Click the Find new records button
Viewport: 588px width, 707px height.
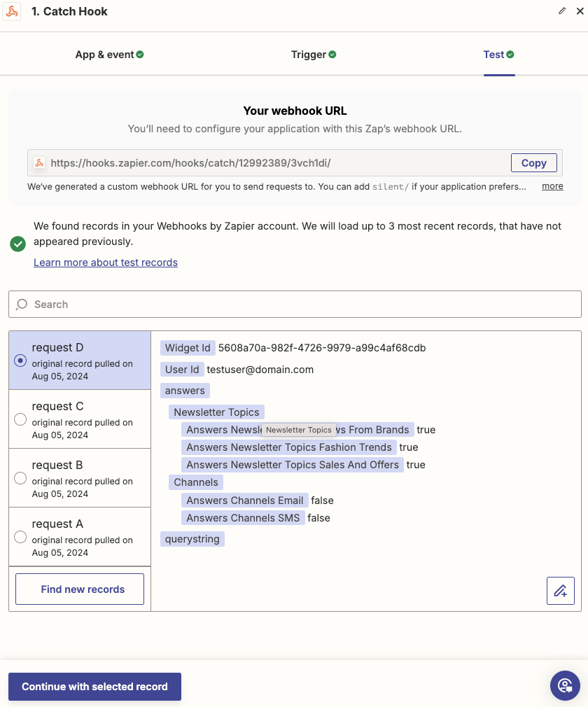(79, 589)
